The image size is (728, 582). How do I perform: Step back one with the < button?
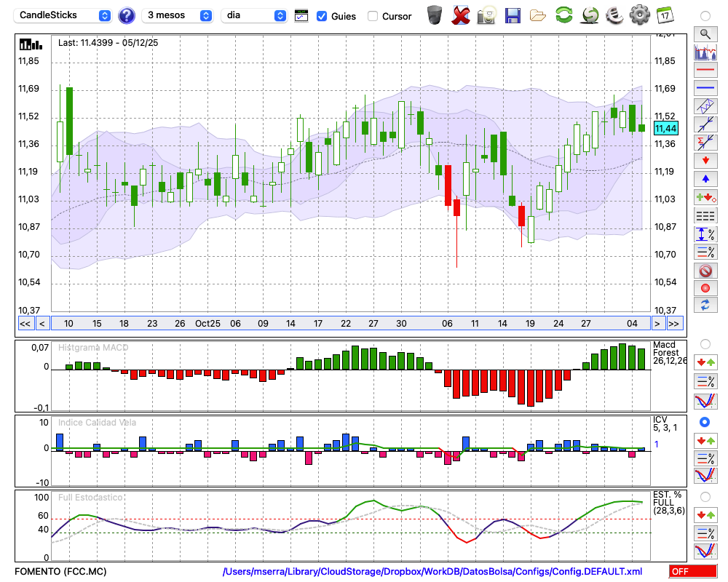click(42, 324)
